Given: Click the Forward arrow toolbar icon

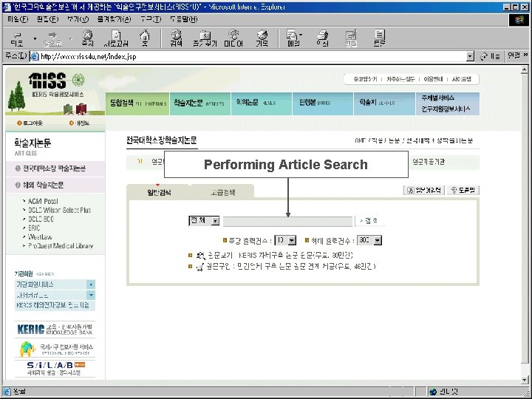Looking at the screenshot, I should [52, 38].
